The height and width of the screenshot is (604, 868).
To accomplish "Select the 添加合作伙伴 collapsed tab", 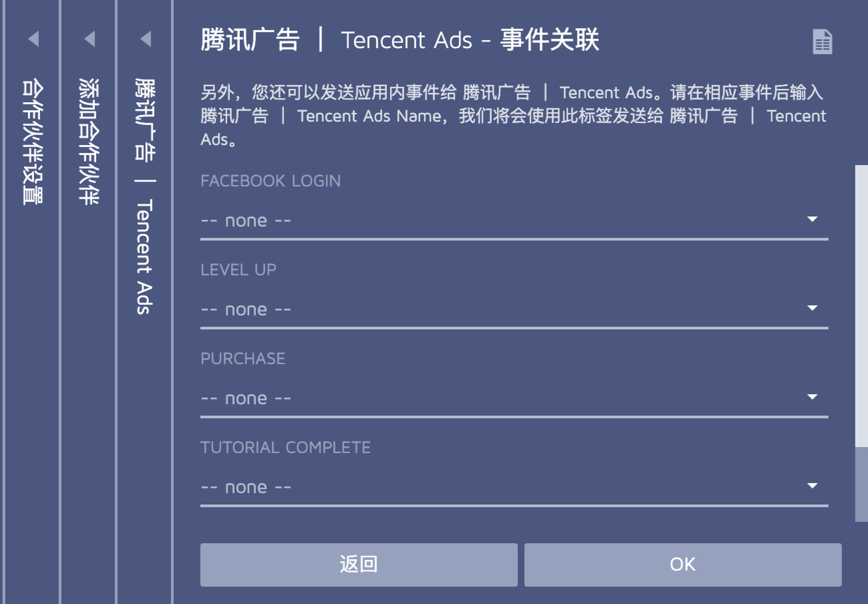I will coord(89,142).
